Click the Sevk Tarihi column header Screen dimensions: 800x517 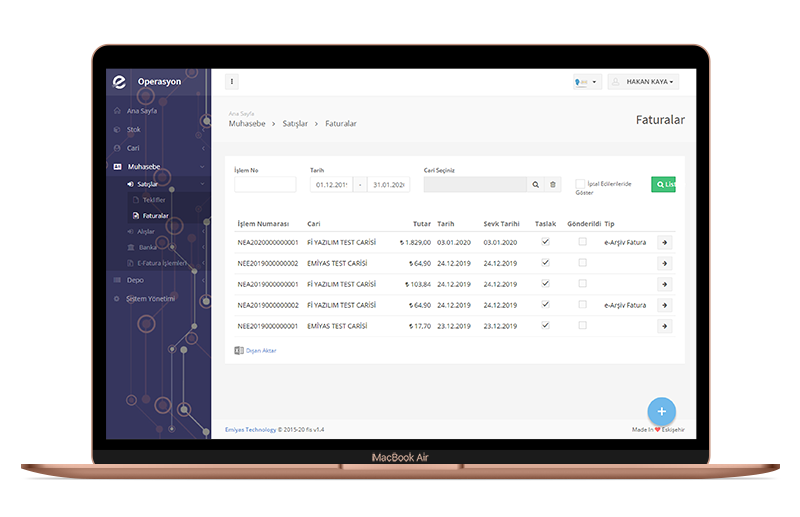[x=502, y=224]
